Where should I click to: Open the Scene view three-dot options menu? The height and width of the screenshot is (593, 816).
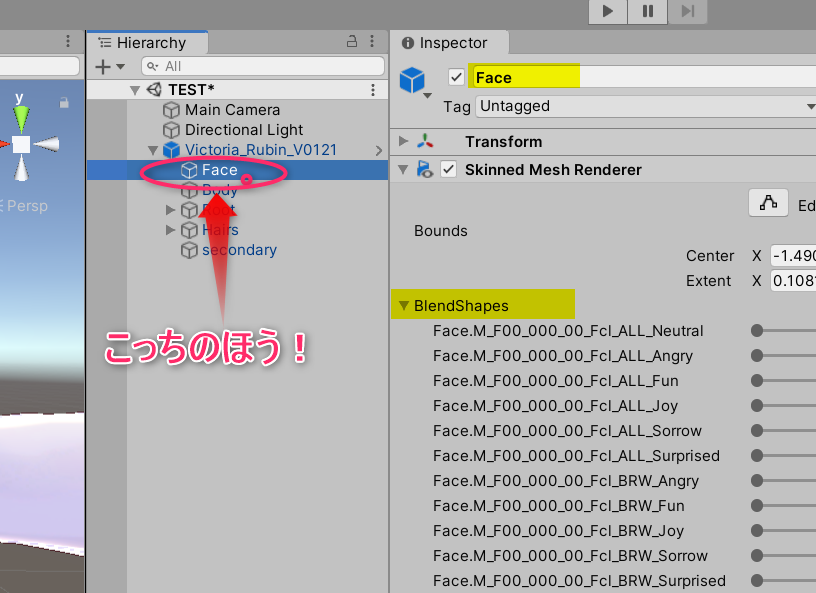pos(68,42)
